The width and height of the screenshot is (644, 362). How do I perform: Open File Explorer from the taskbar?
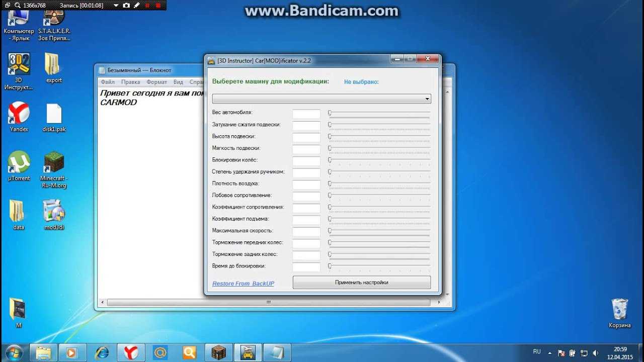point(43,352)
